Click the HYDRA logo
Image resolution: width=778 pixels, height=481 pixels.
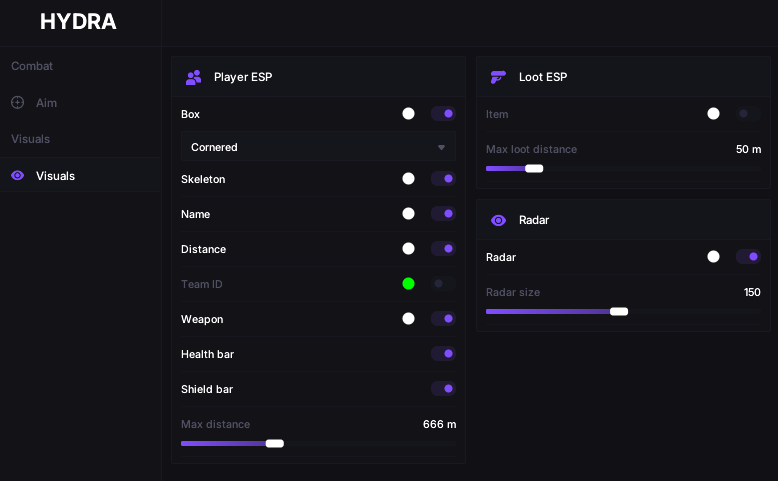78,21
